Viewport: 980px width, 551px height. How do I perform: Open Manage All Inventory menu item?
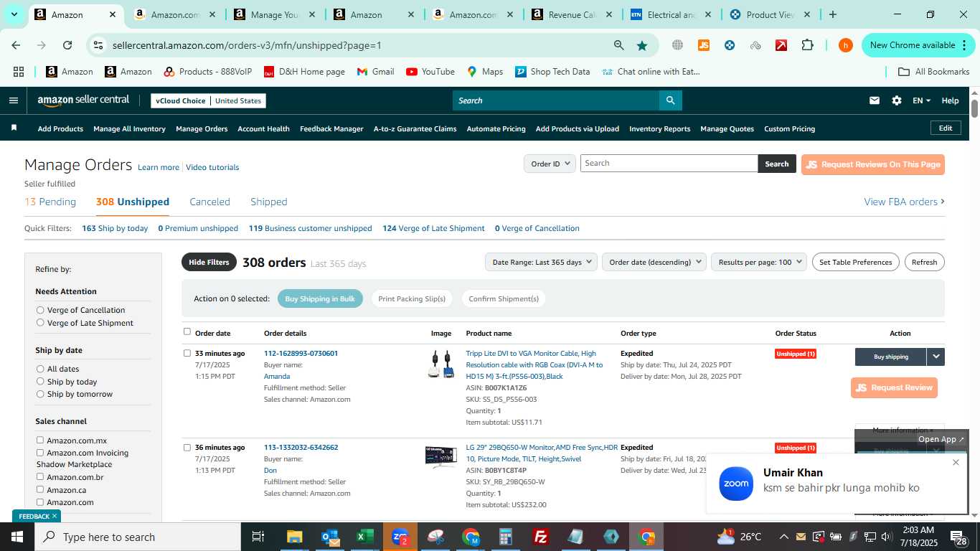129,128
